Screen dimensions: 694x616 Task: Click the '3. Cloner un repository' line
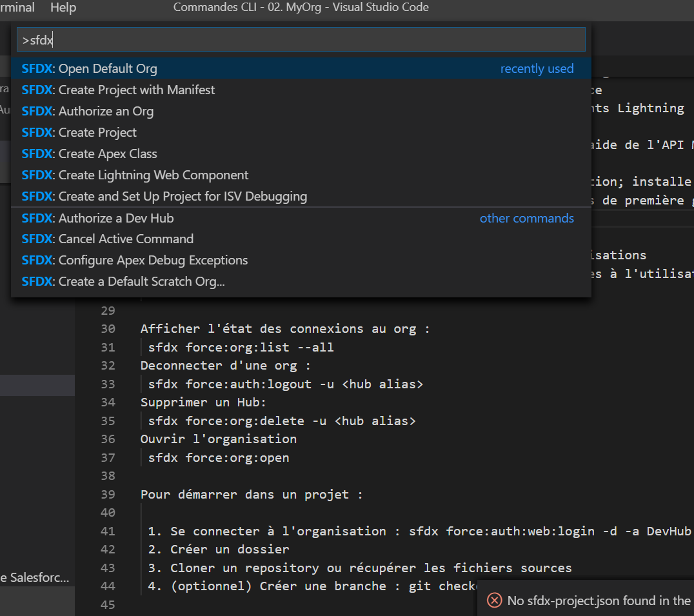(x=360, y=568)
